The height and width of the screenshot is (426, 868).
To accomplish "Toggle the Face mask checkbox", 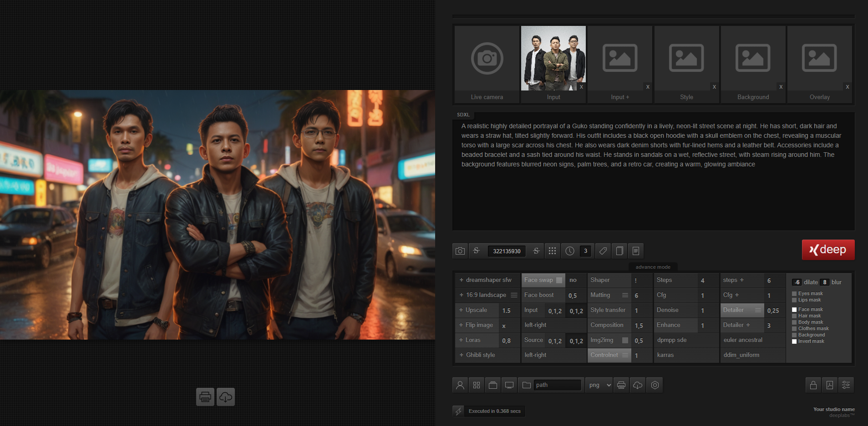I will click(794, 310).
